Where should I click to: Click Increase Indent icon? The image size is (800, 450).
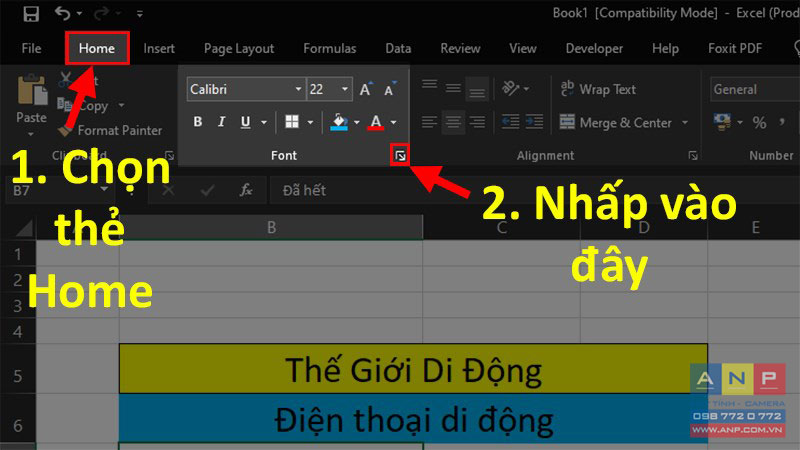[534, 122]
